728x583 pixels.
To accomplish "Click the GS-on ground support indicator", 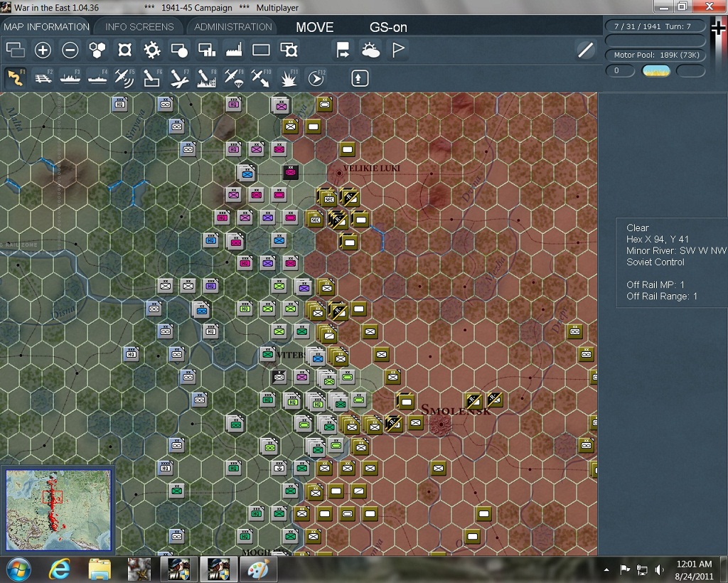I will tap(388, 28).
